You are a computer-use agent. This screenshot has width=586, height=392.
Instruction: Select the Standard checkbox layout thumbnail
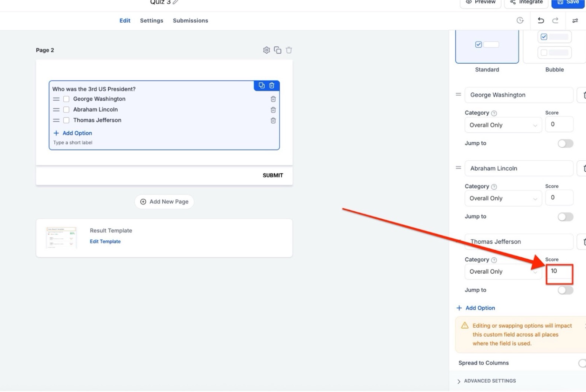487,46
